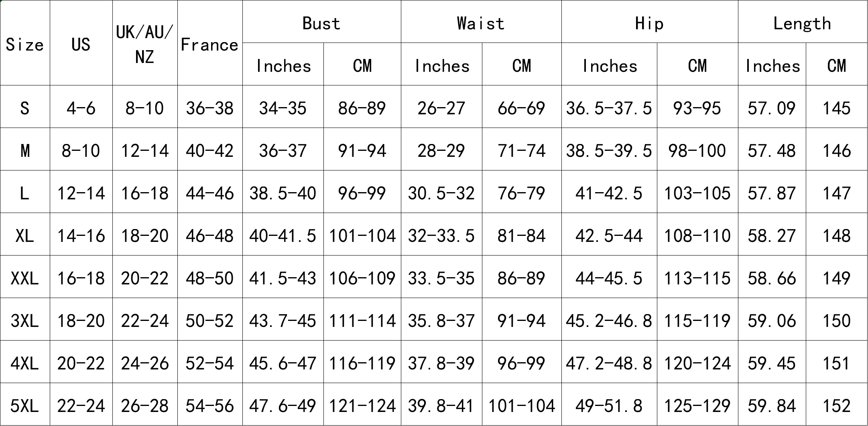The image size is (868, 426).
Task: Select XXL row UK value 20-22
Action: pos(145,278)
